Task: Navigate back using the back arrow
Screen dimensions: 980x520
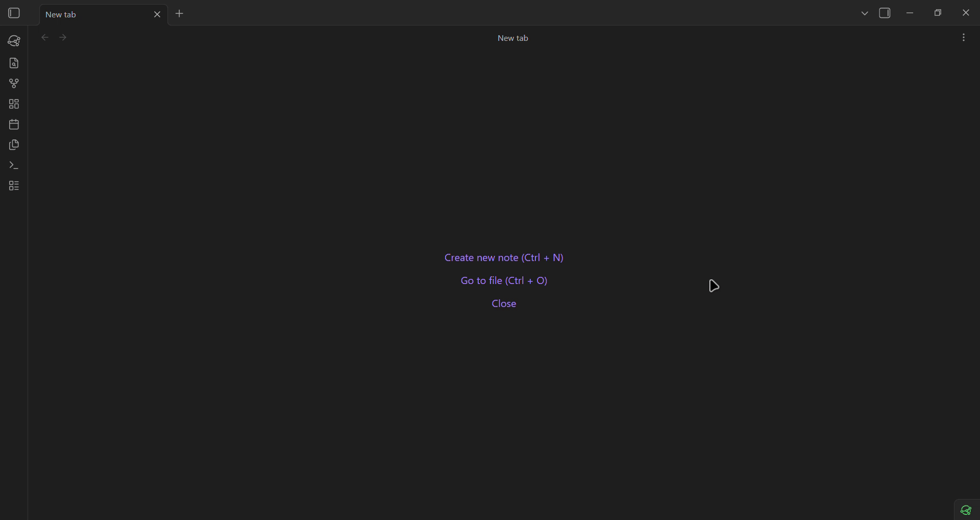Action: (x=45, y=37)
